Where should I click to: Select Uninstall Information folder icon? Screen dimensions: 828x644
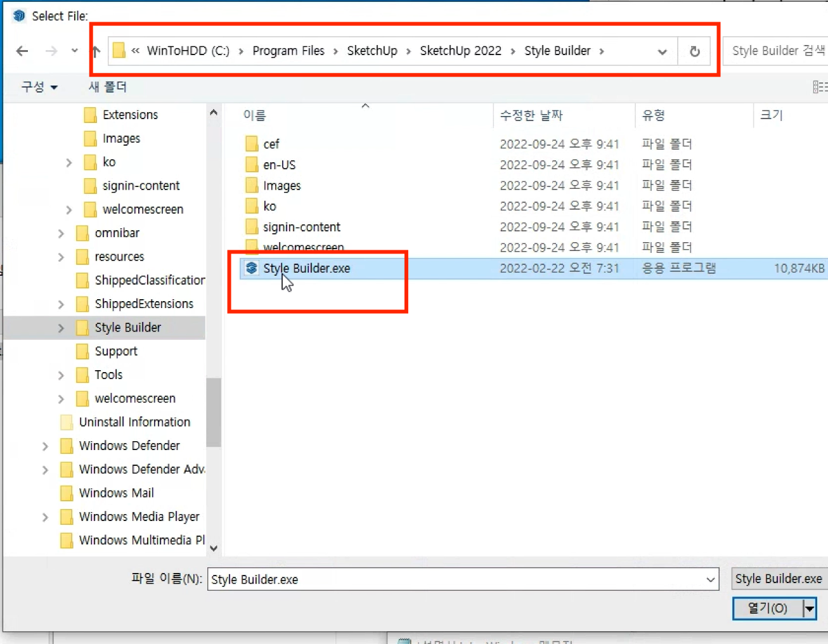(66, 422)
